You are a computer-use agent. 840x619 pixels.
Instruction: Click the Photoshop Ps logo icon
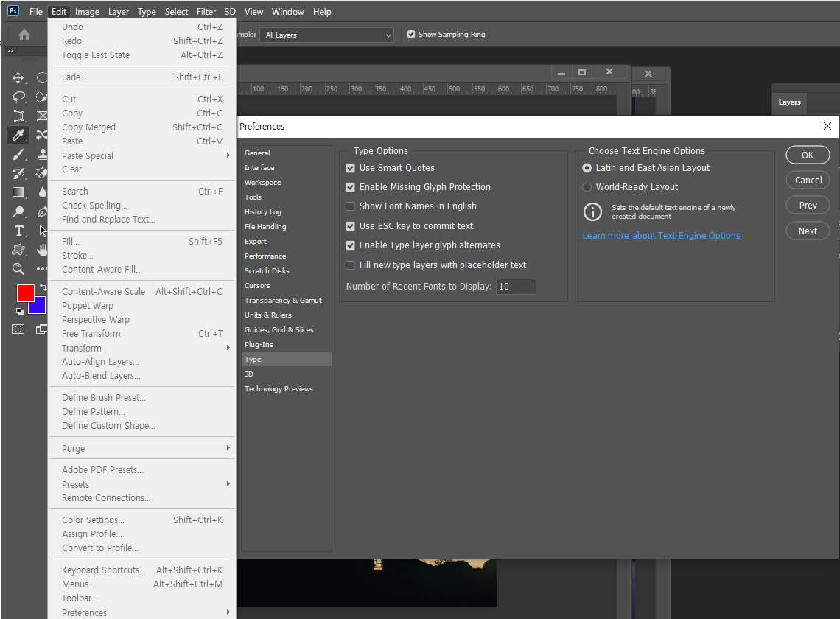point(13,11)
